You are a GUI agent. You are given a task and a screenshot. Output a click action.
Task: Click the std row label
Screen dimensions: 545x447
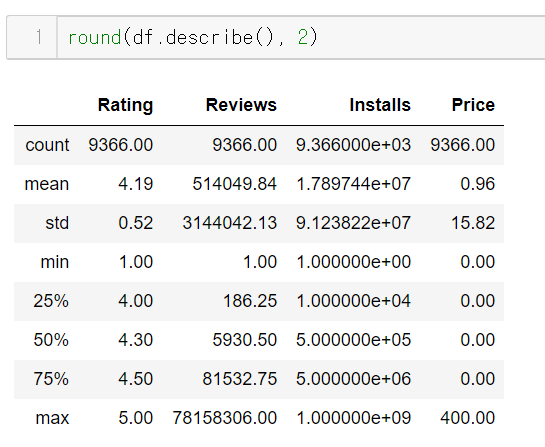click(x=57, y=223)
